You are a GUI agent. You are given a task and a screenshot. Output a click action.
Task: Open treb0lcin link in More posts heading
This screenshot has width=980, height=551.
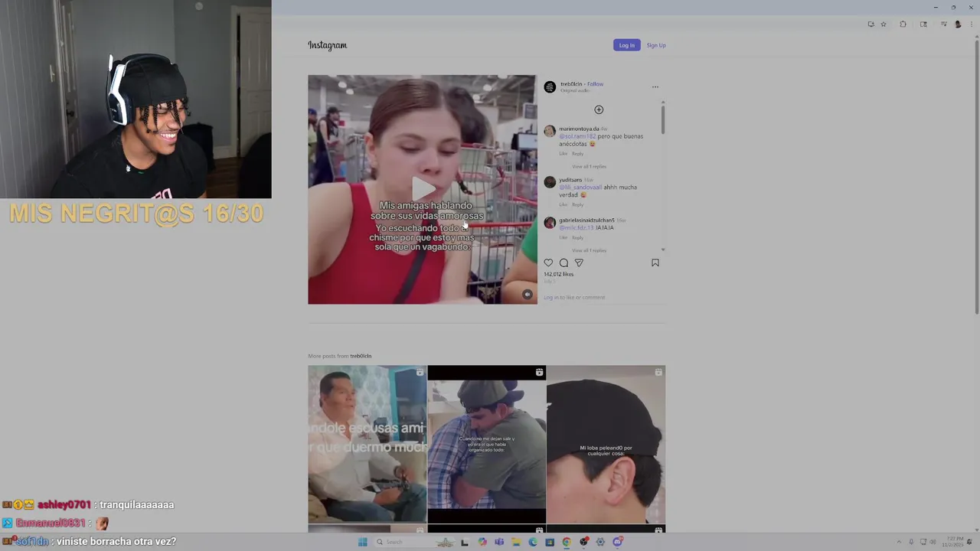361,356
